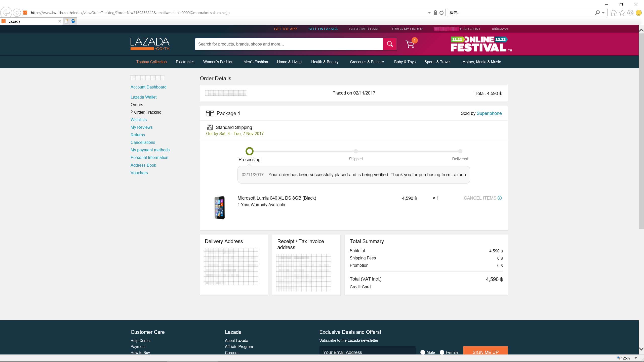Open the browser settings gear icon

point(630,13)
